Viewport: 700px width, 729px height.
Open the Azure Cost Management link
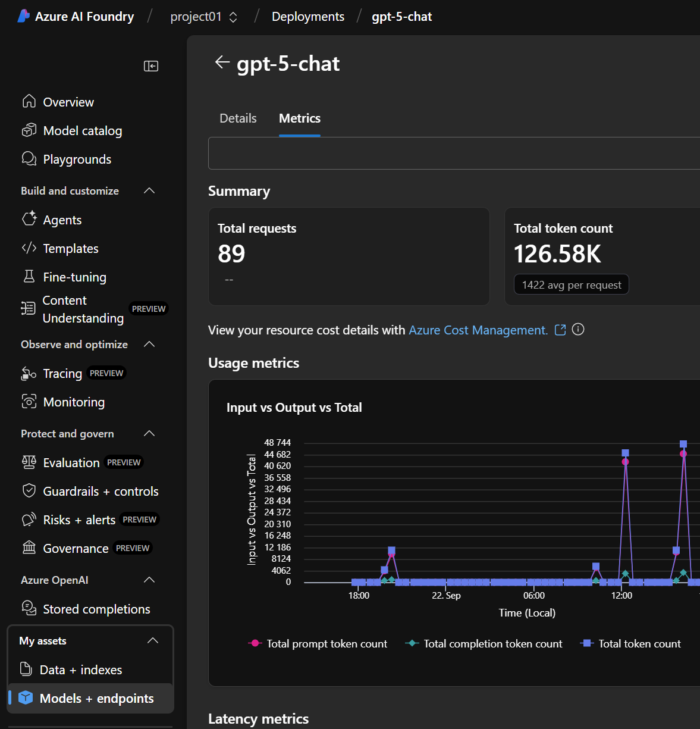pos(478,330)
